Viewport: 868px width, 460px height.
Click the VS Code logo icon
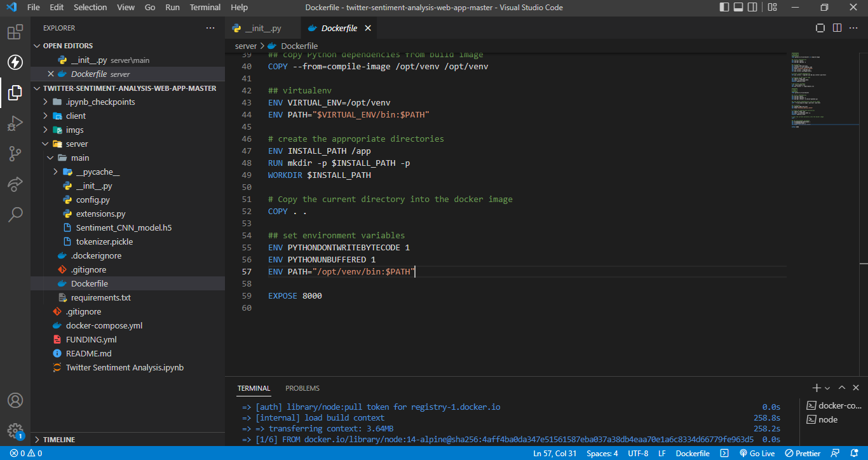11,8
